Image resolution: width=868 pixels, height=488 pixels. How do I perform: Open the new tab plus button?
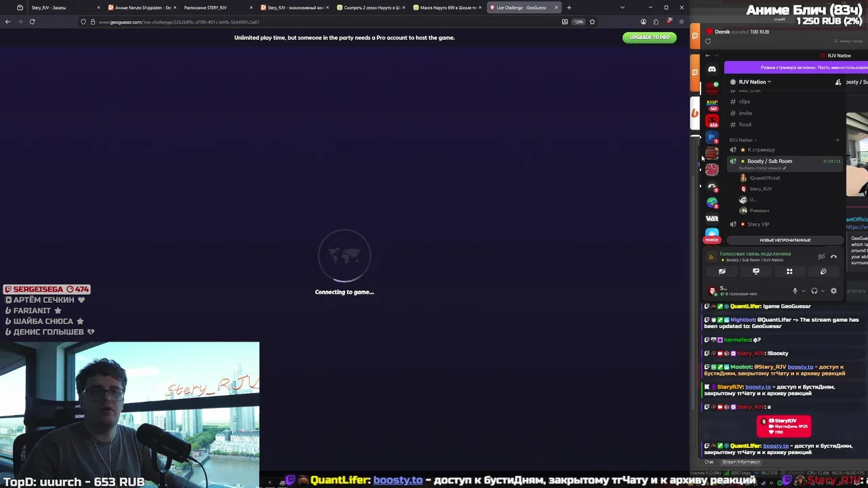click(569, 7)
